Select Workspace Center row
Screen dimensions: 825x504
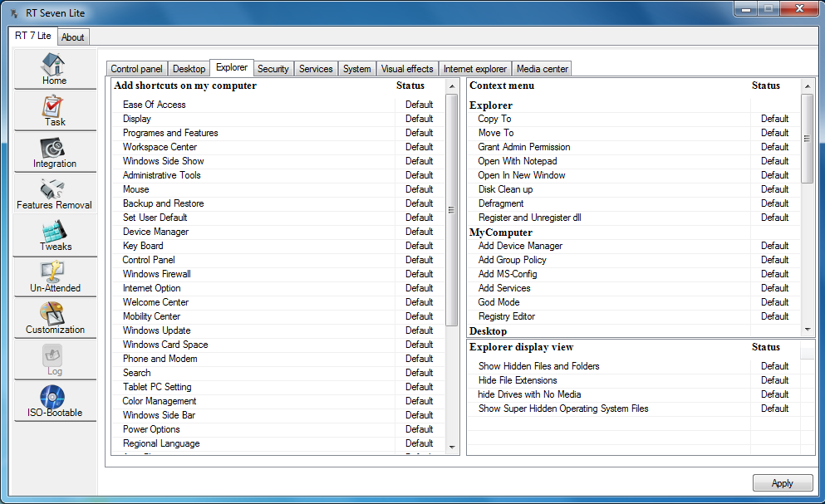click(278, 147)
